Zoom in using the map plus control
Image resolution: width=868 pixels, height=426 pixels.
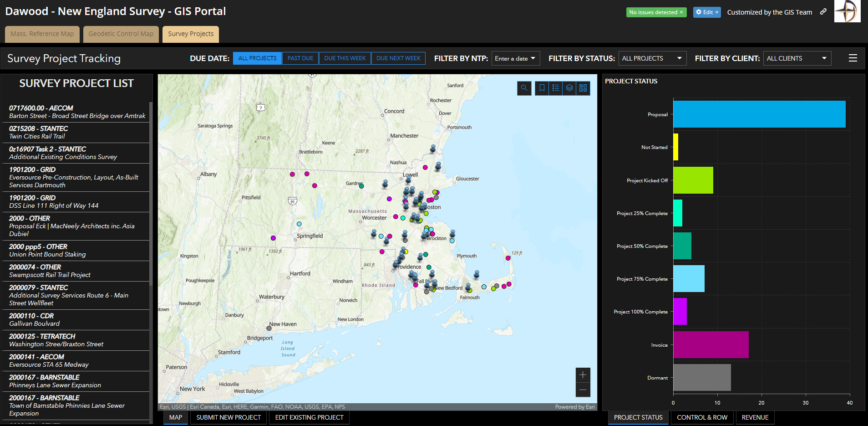pos(583,375)
